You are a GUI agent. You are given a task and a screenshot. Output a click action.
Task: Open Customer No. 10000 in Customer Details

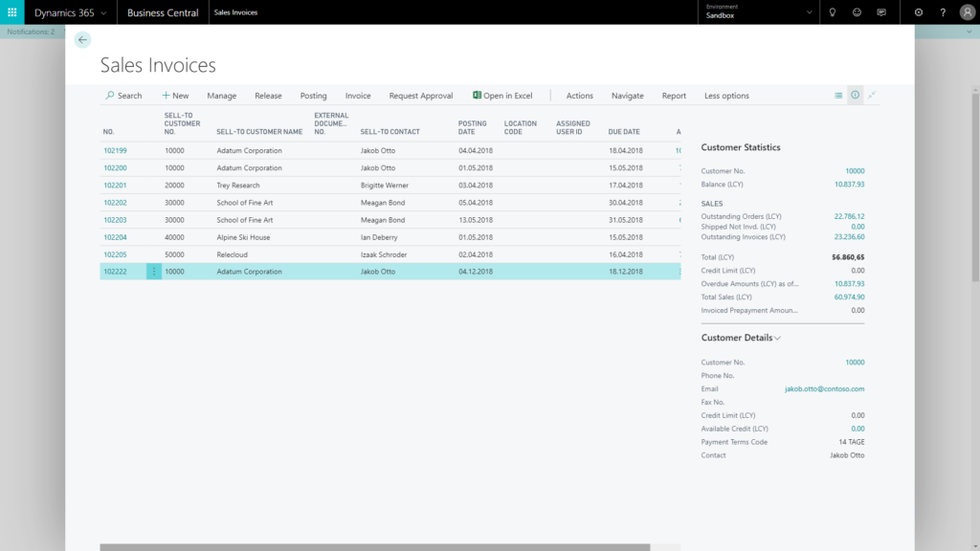[x=855, y=363]
